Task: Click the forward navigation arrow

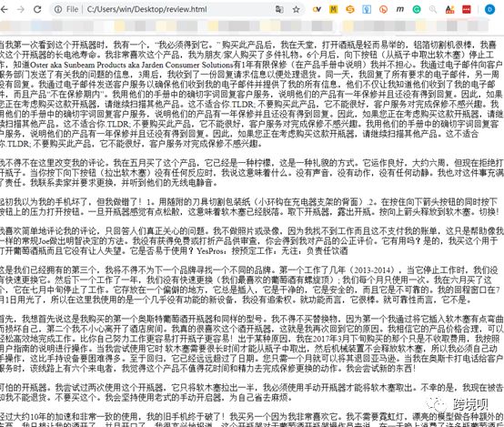Action: click(21, 9)
